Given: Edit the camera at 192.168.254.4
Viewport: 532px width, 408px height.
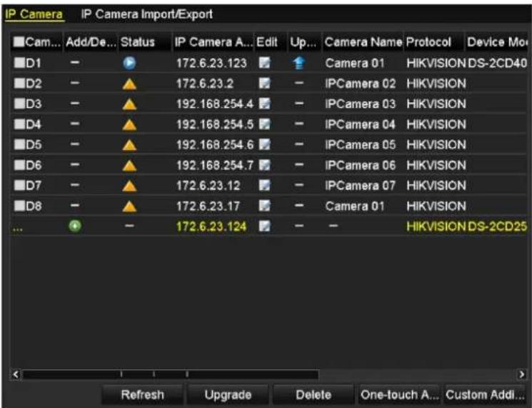Looking at the screenshot, I should [x=265, y=104].
